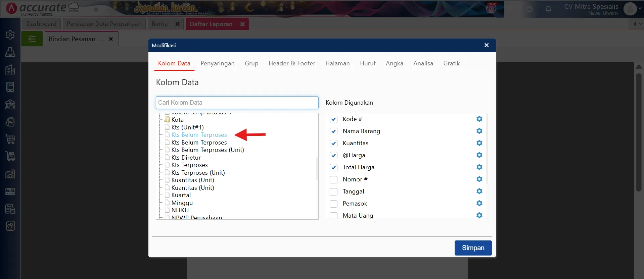Open the Header & Footer tab
644x279 pixels.
point(291,63)
